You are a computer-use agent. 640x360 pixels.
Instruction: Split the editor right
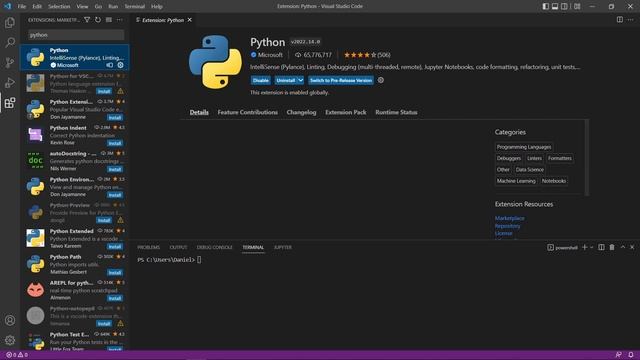pyautogui.click(x=620, y=20)
